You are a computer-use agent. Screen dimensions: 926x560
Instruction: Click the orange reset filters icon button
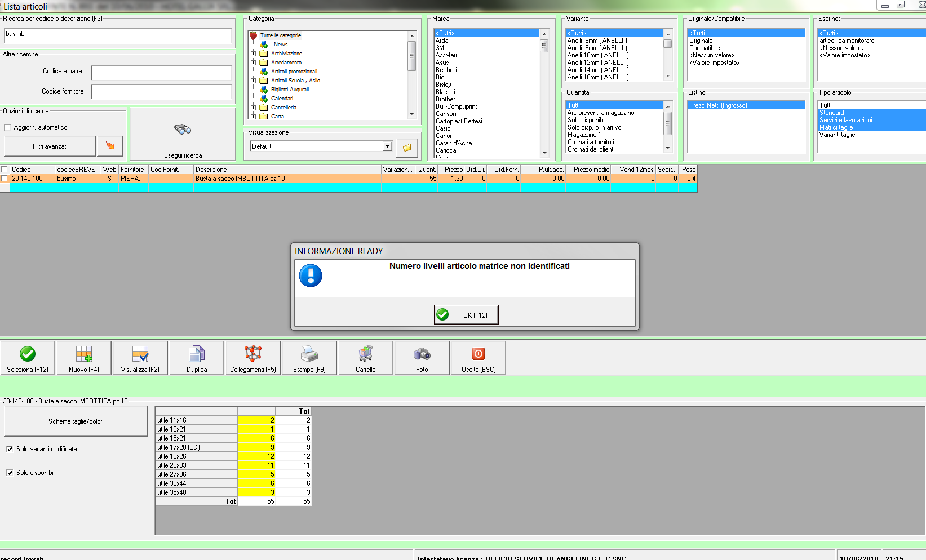110,146
